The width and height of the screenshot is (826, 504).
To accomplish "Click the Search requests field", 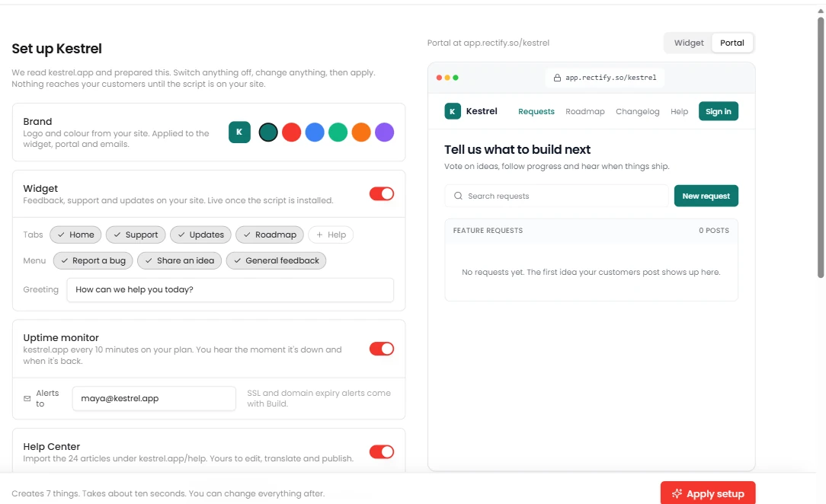I will tap(557, 196).
